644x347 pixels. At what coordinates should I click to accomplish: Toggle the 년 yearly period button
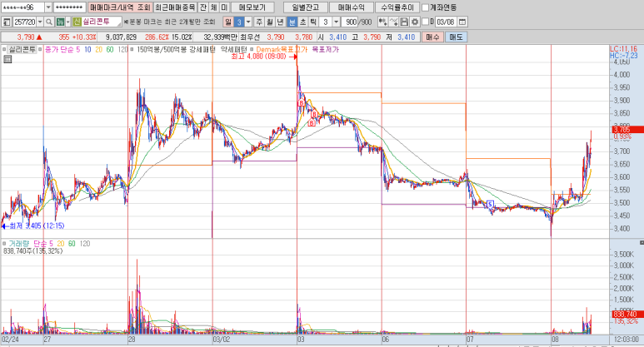coord(281,22)
